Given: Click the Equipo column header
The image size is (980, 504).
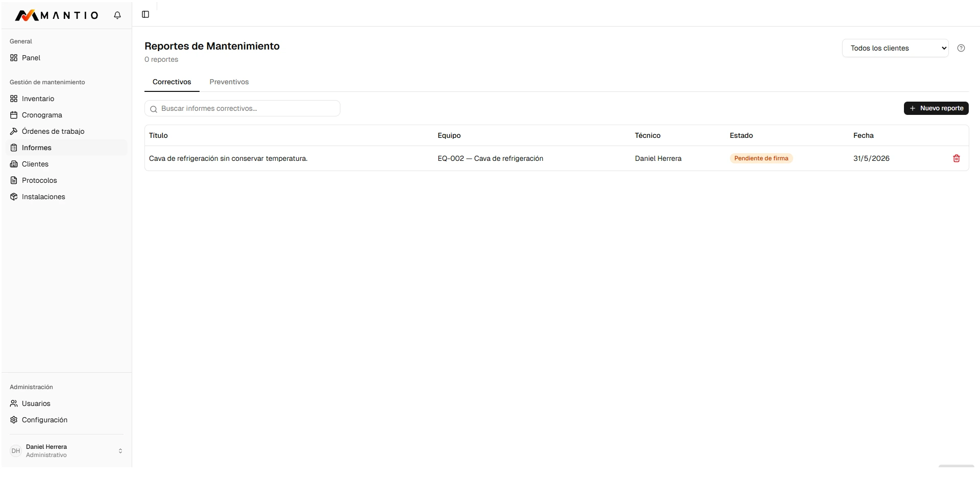Looking at the screenshot, I should tap(449, 135).
